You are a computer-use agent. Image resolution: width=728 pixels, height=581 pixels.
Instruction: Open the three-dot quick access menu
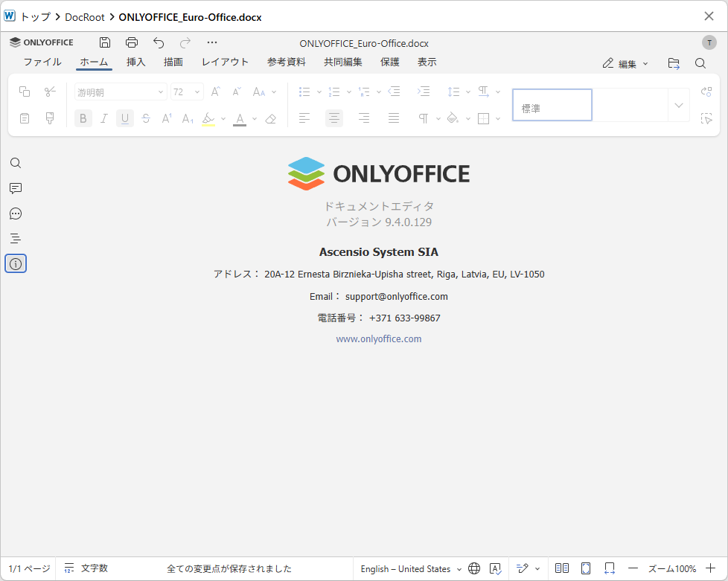[212, 42]
